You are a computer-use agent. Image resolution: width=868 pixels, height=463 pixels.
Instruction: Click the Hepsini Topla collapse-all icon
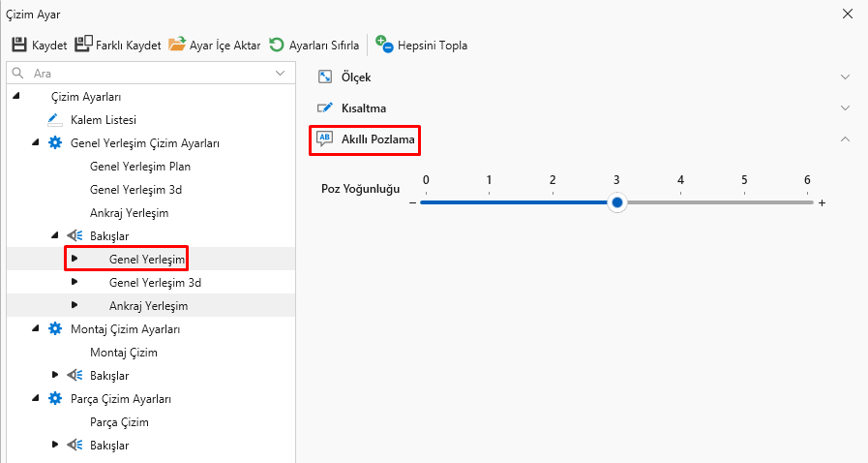pos(384,45)
